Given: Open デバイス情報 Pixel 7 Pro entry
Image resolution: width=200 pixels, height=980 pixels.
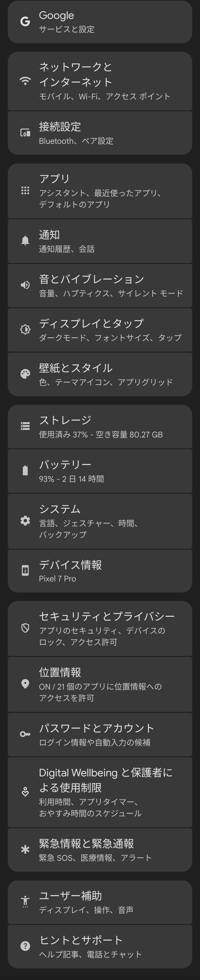Looking at the screenshot, I should click(100, 571).
